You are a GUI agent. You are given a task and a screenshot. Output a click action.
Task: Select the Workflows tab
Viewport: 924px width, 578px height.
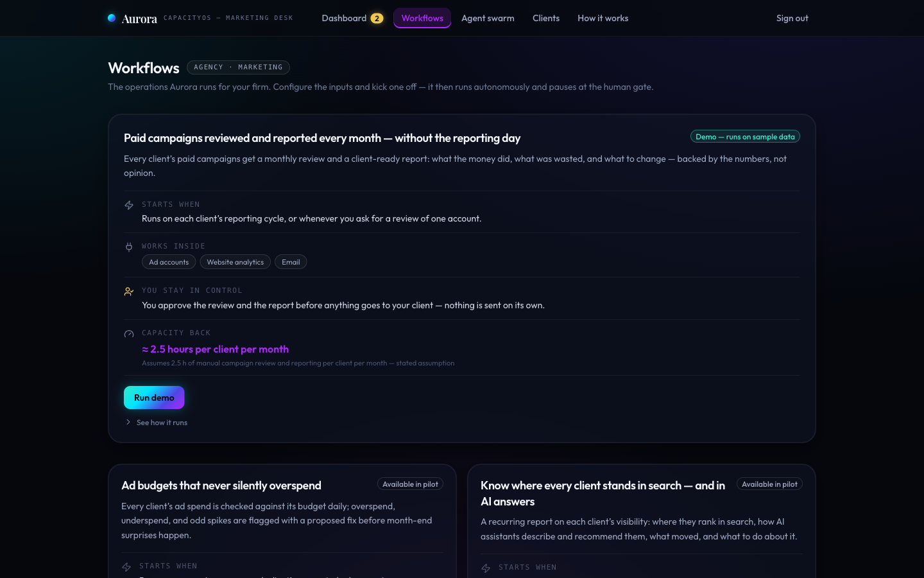[422, 18]
